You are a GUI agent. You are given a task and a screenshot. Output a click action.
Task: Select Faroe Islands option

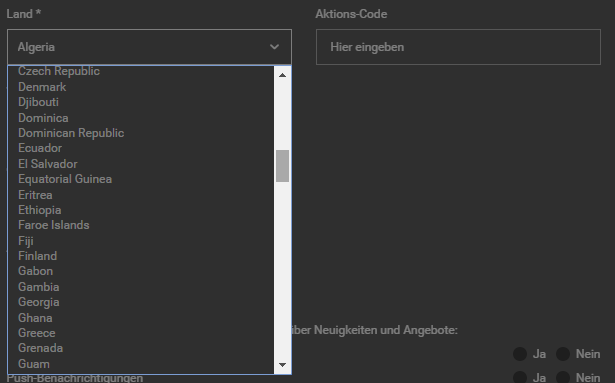click(x=141, y=225)
